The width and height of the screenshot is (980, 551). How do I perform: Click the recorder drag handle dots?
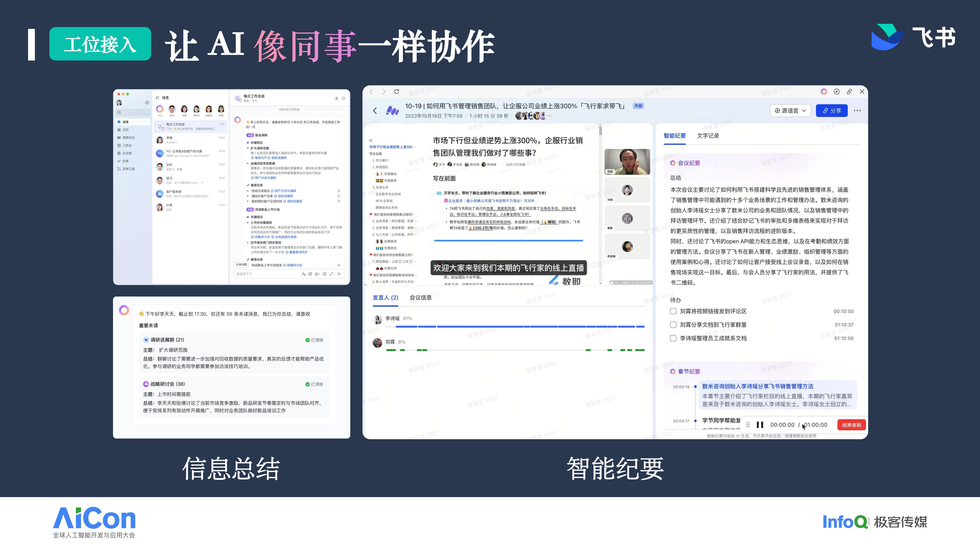748,425
